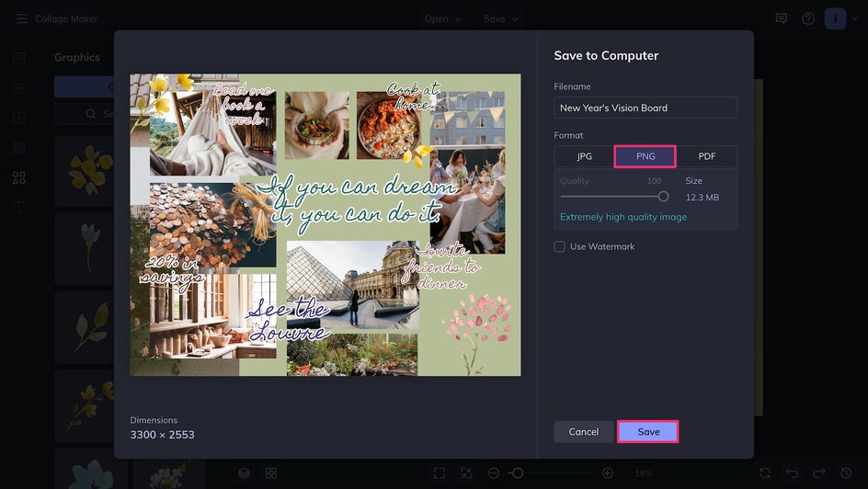
Task: Open the hamburger menu next to Collage Maker
Action: (21, 18)
